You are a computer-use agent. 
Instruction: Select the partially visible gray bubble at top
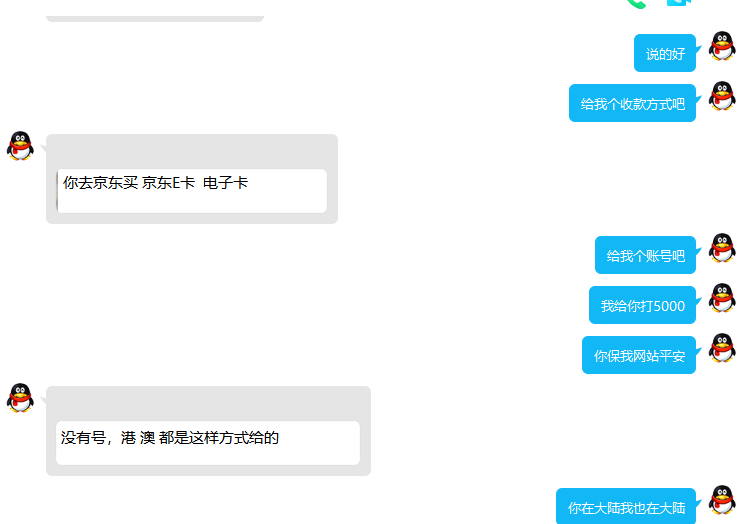coord(155,19)
